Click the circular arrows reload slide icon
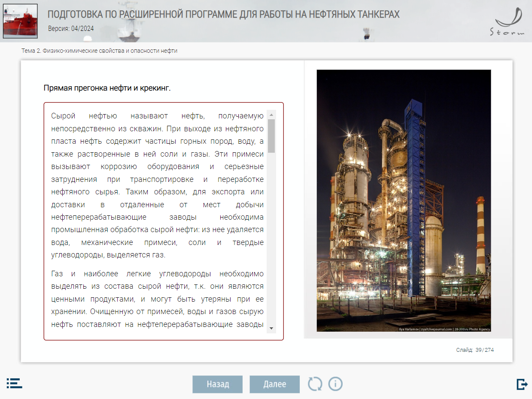532x399 pixels. click(x=315, y=384)
